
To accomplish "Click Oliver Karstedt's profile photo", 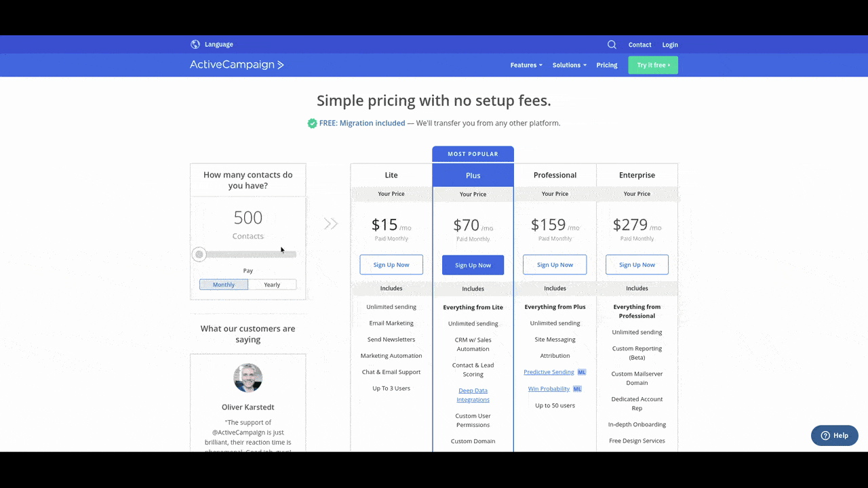I will coord(248,378).
